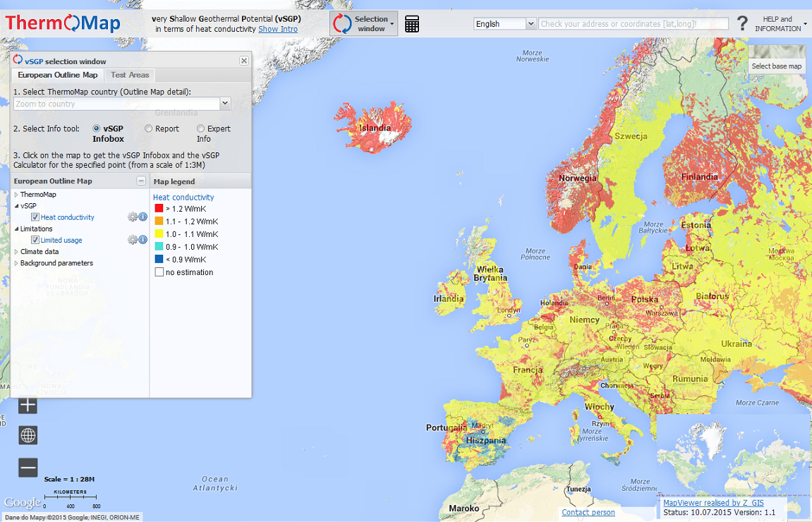Open the Selection window dropdown arrow
The width and height of the screenshot is (812, 522).
pyautogui.click(x=392, y=24)
